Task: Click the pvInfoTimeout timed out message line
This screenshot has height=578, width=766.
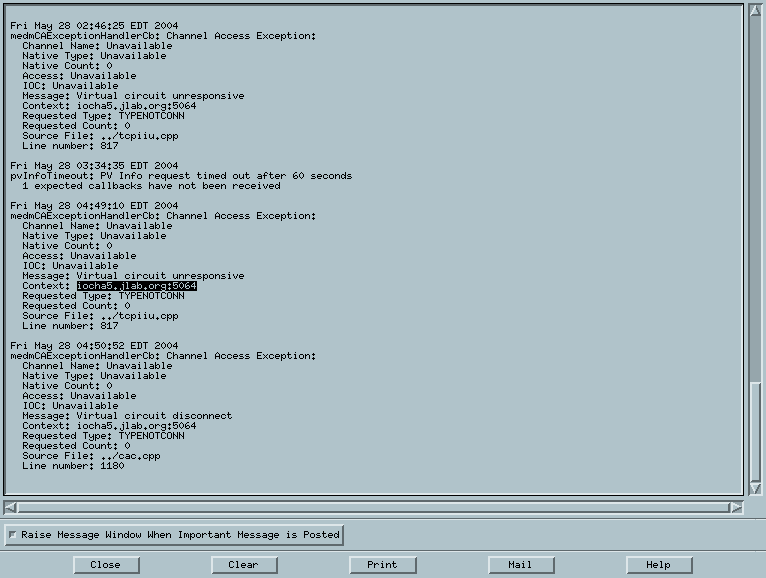Action: [x=181, y=176]
